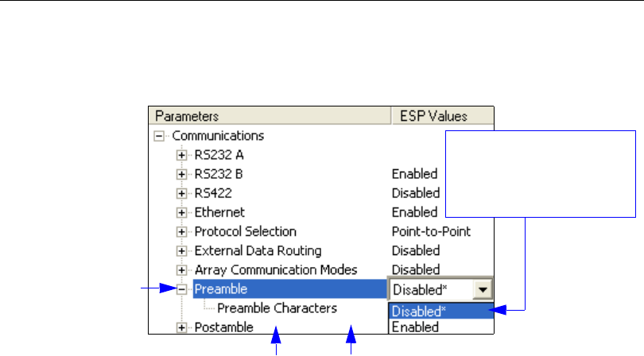644x356 pixels.
Task: Expand the External Data Routing node
Action: coord(182,251)
